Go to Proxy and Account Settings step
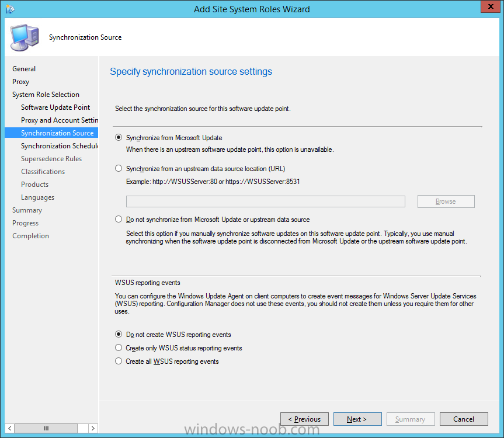The height and width of the screenshot is (438, 504). [60, 120]
